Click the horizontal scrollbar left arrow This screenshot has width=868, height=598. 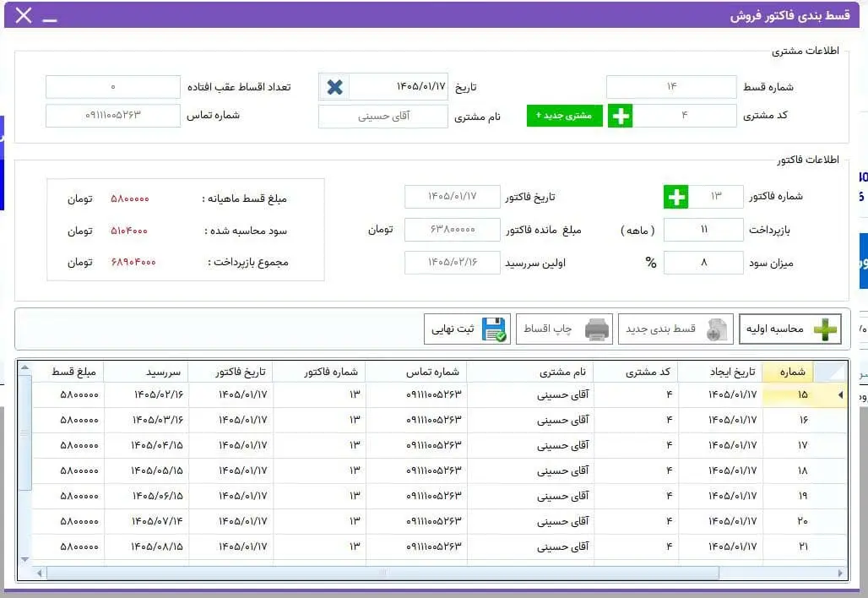(x=40, y=573)
